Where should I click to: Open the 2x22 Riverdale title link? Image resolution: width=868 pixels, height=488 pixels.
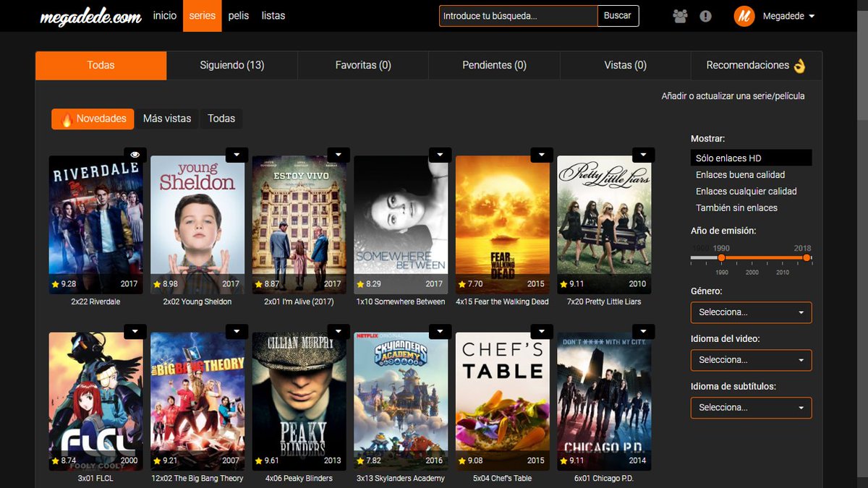point(95,301)
